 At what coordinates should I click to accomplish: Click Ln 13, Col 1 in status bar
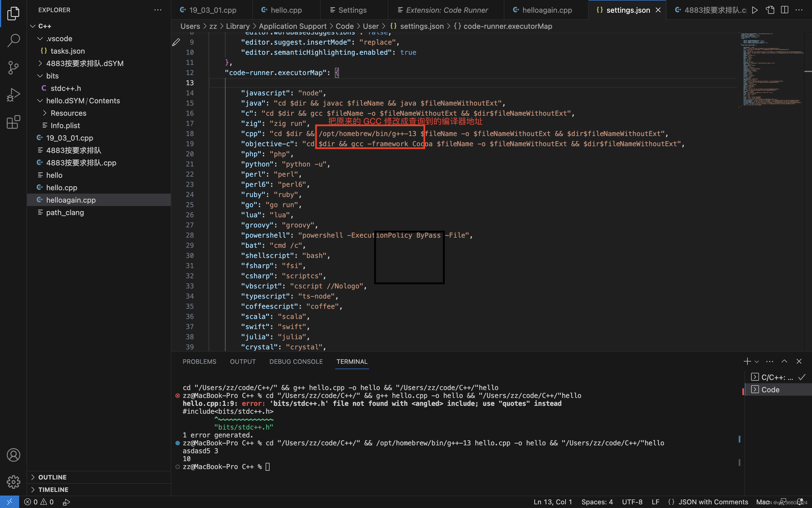pyautogui.click(x=552, y=502)
